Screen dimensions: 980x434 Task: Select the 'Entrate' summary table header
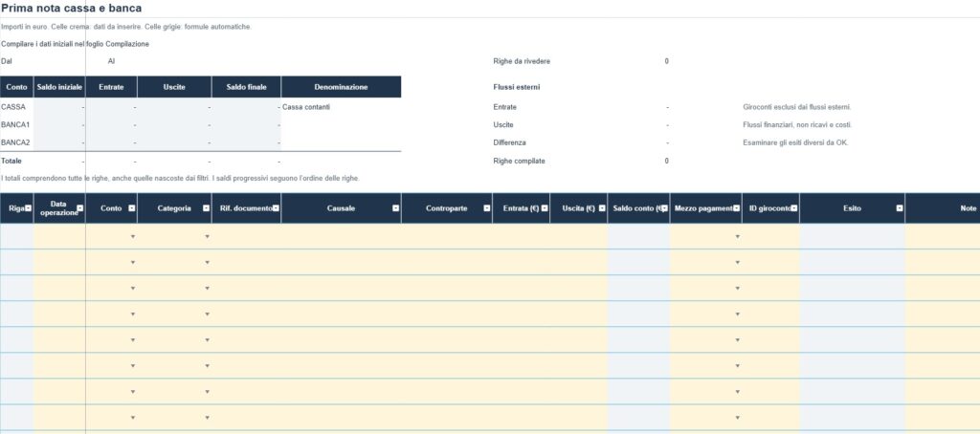click(x=111, y=87)
